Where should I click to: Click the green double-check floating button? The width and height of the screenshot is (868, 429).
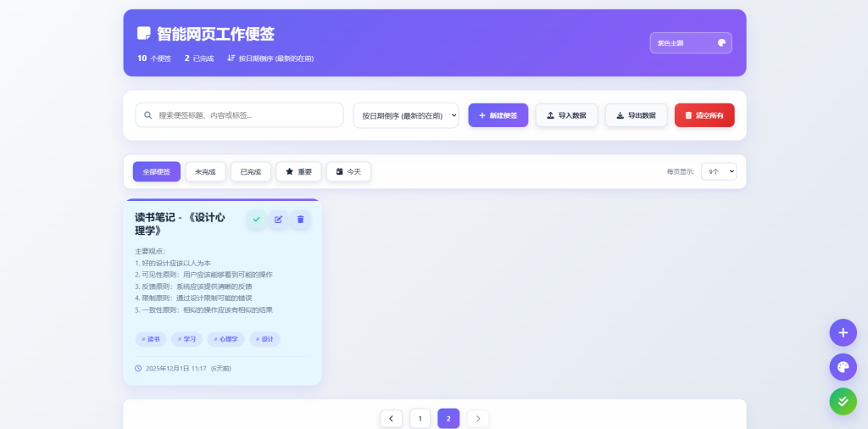pyautogui.click(x=843, y=401)
